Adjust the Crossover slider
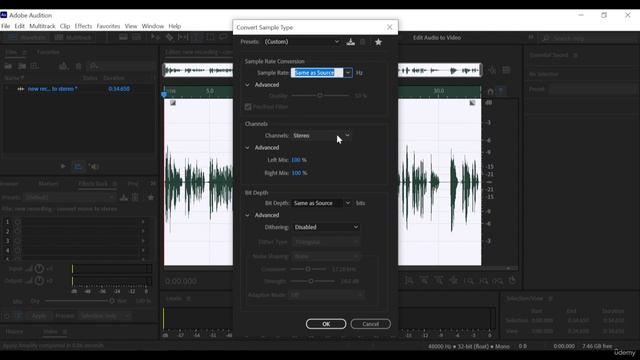 tap(308, 269)
